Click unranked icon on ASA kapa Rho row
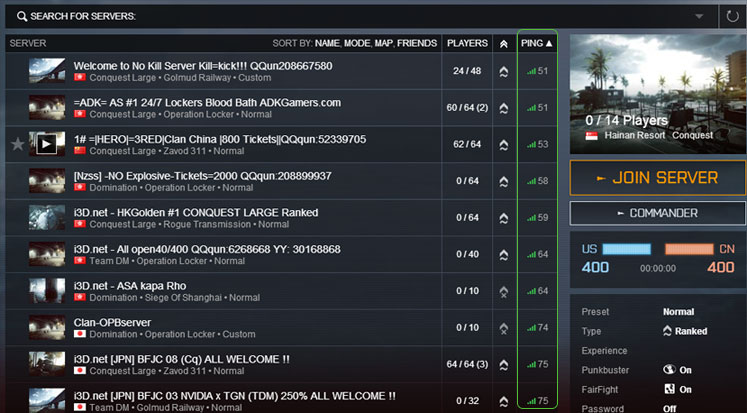 (504, 292)
